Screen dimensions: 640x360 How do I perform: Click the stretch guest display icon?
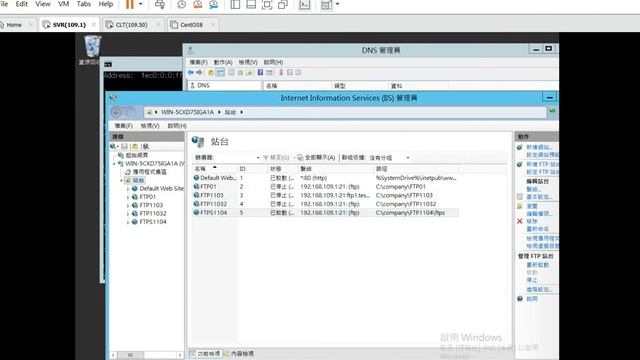click(x=327, y=4)
